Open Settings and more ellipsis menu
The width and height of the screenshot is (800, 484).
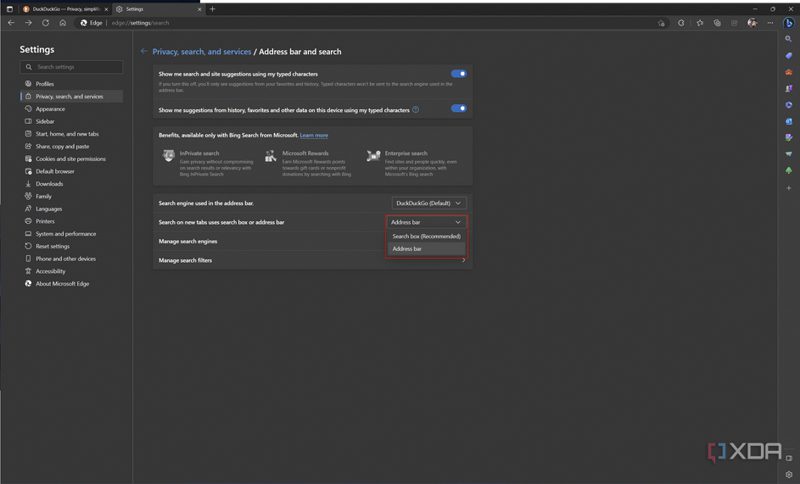point(770,23)
